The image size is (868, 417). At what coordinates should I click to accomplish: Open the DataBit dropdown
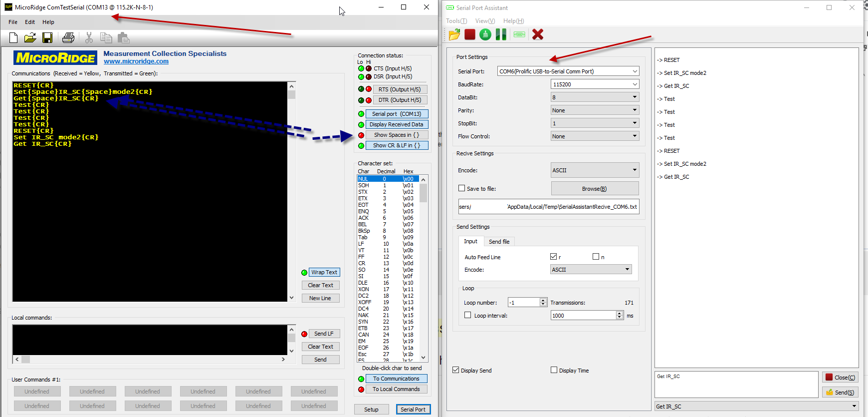point(595,97)
